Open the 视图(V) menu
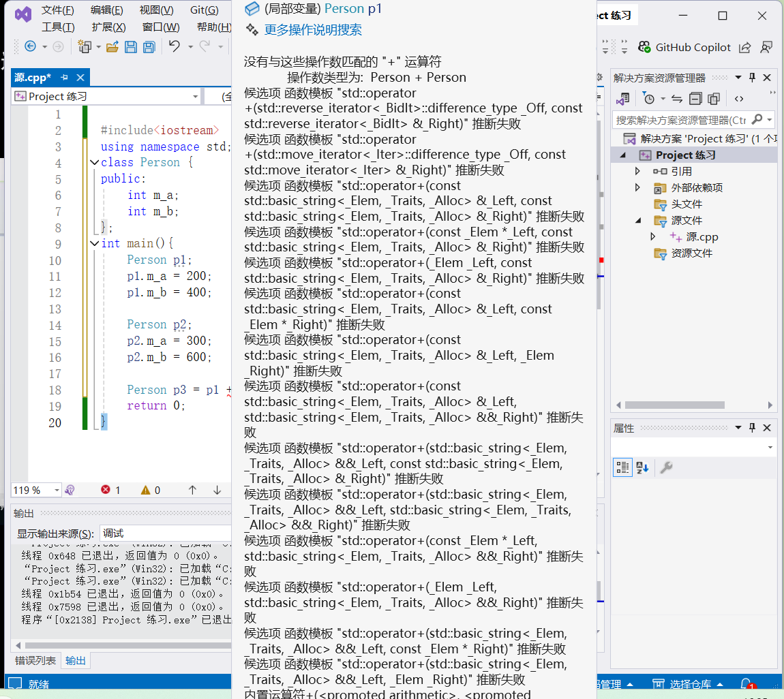The width and height of the screenshot is (784, 699). point(157,10)
